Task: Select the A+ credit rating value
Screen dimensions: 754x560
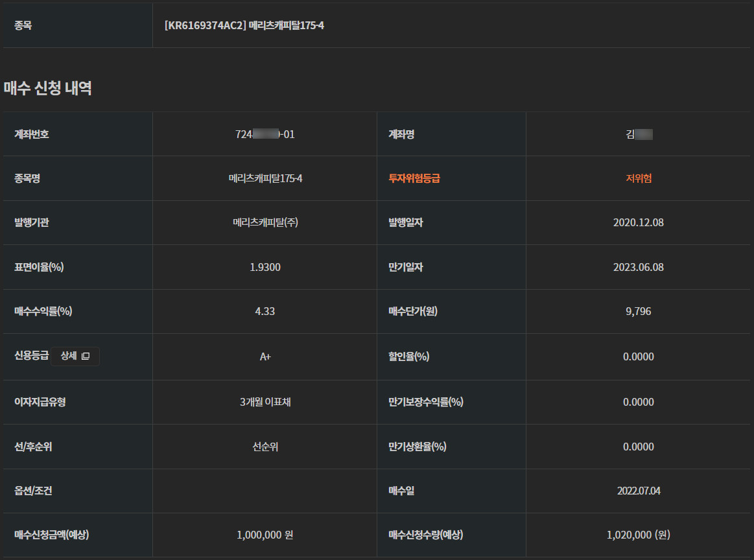Action: pos(265,356)
